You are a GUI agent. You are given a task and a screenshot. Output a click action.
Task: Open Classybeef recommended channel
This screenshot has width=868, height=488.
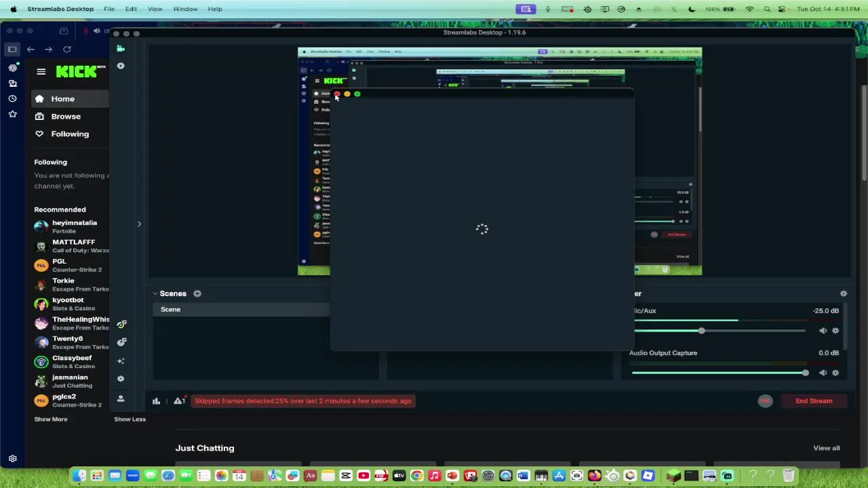[x=71, y=362]
